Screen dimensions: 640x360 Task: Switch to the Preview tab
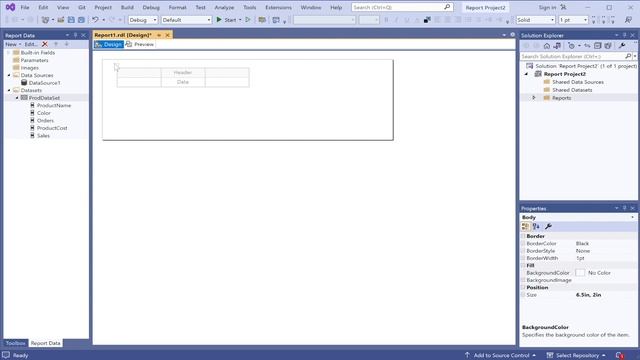click(x=140, y=44)
